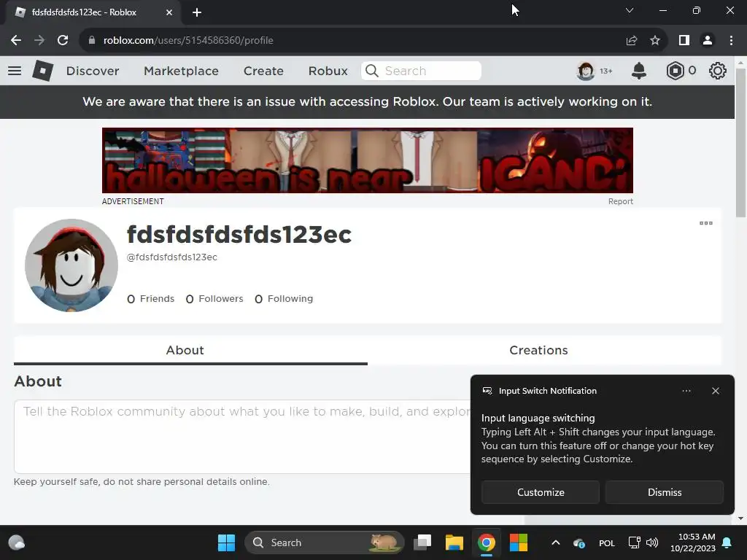Open the weather widget on the taskbar
747x560 pixels.
pyautogui.click(x=17, y=542)
